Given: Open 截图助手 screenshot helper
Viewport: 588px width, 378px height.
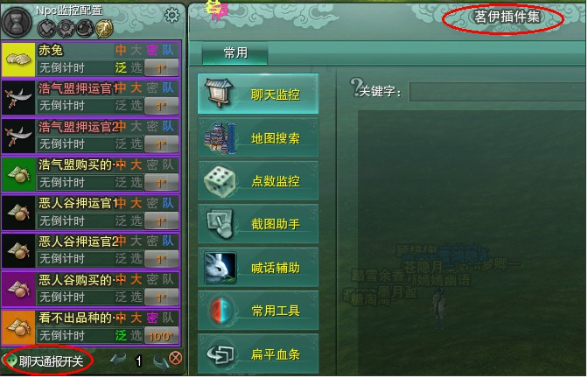Looking at the screenshot, I should coord(258,224).
